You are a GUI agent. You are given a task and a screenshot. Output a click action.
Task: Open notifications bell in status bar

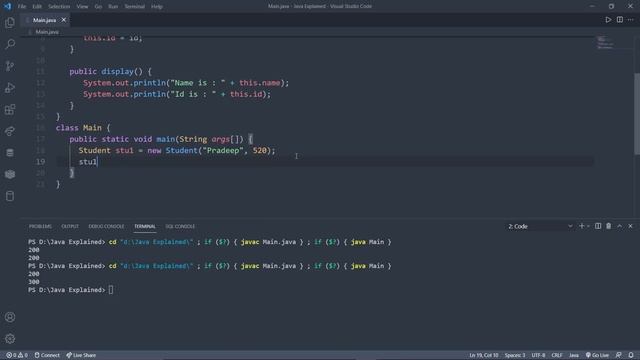631,355
